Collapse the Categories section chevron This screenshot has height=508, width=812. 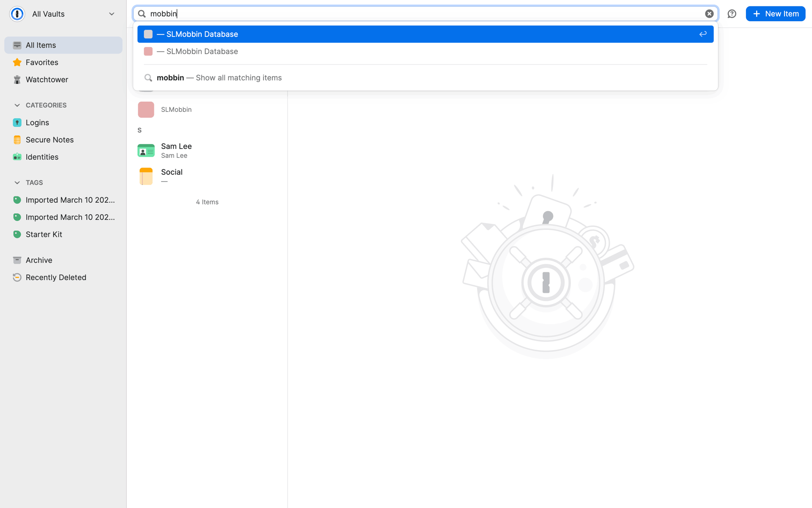pyautogui.click(x=17, y=105)
